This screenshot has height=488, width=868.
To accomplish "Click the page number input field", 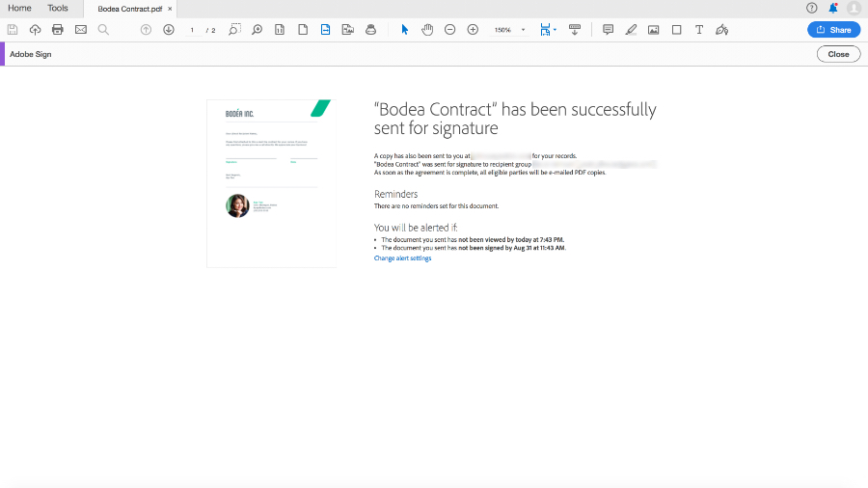I will (x=192, y=30).
